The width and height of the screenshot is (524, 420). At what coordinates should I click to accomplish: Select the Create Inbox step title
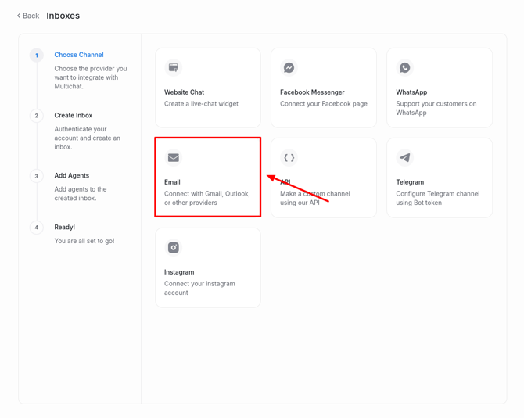pyautogui.click(x=74, y=116)
